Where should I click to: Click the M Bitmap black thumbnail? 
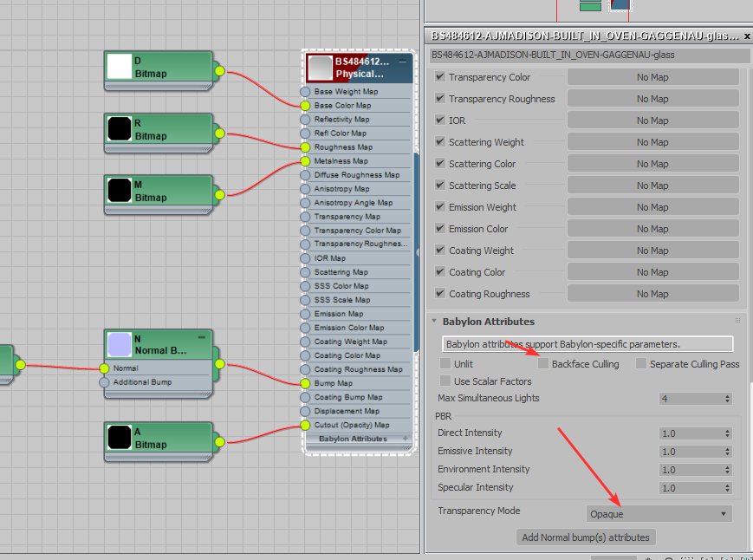click(119, 190)
